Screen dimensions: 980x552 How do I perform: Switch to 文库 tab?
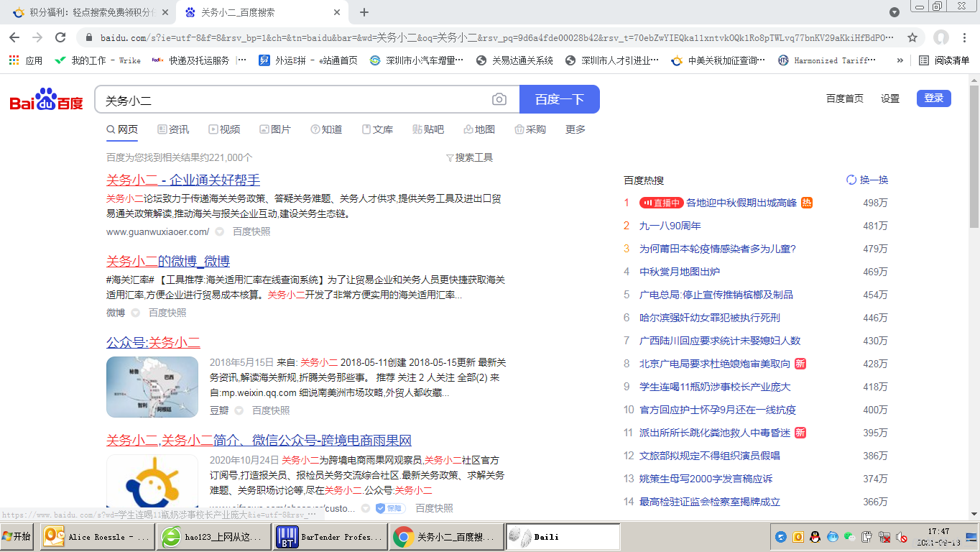click(x=377, y=129)
